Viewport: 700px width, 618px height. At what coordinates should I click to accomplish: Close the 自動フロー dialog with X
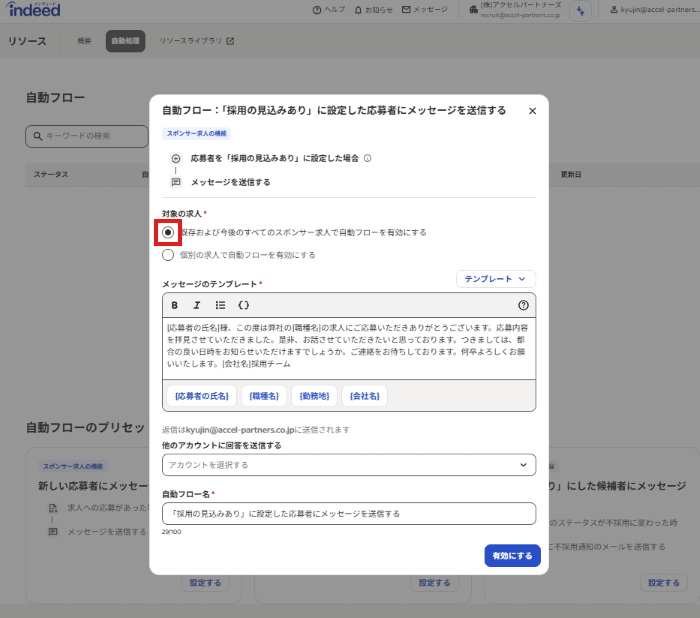coord(532,111)
